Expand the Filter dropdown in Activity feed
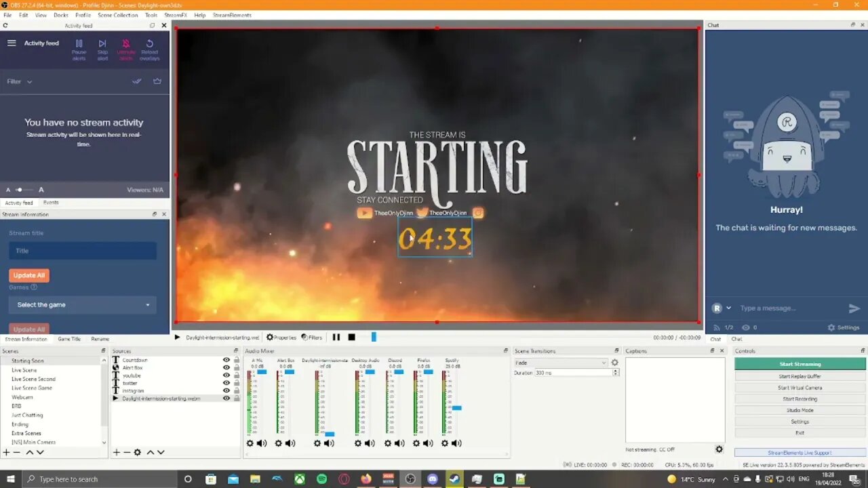The width and height of the screenshot is (868, 488). point(20,81)
